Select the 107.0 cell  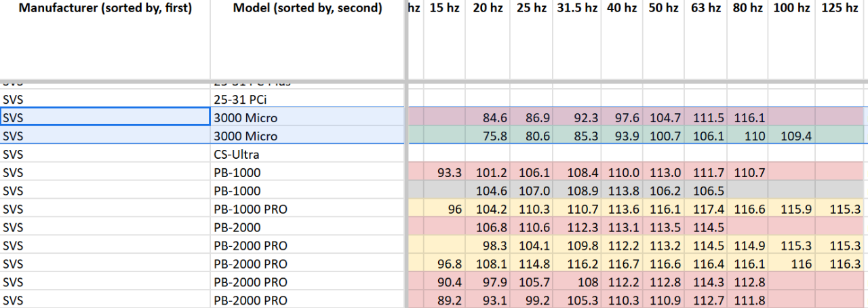pos(532,191)
